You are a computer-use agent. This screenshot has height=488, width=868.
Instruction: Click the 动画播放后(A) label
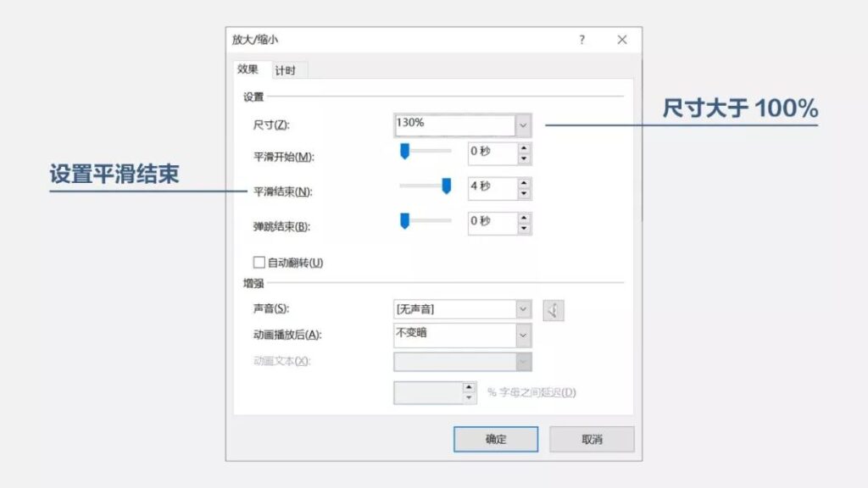[x=287, y=335]
